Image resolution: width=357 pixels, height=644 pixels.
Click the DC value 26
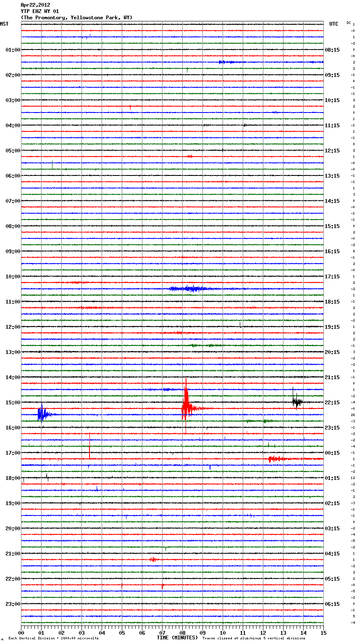point(353,415)
